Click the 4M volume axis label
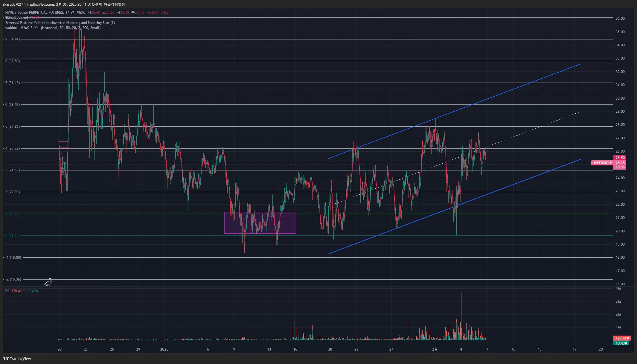The height and width of the screenshot is (364, 637). (618, 289)
